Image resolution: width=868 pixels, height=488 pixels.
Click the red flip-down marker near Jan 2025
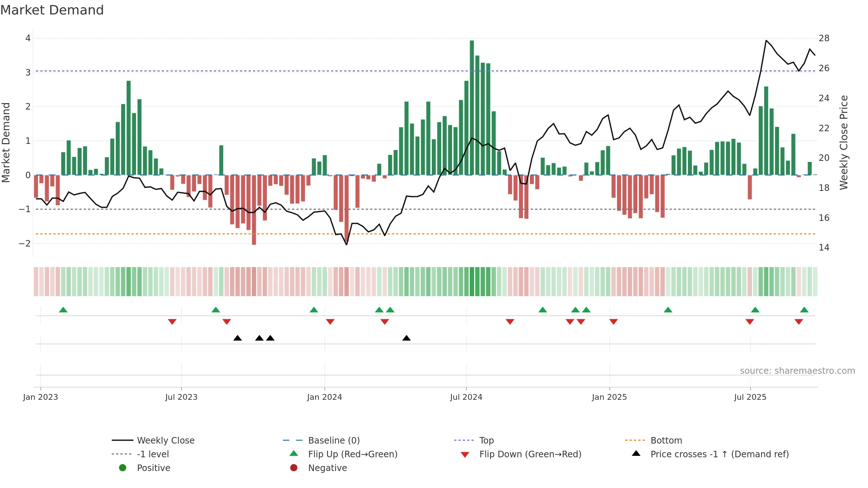pyautogui.click(x=613, y=322)
